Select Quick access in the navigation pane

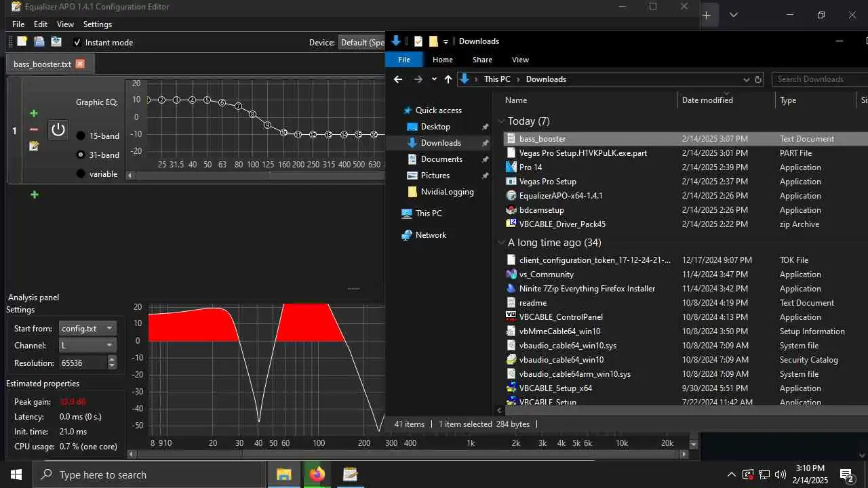[438, 110]
